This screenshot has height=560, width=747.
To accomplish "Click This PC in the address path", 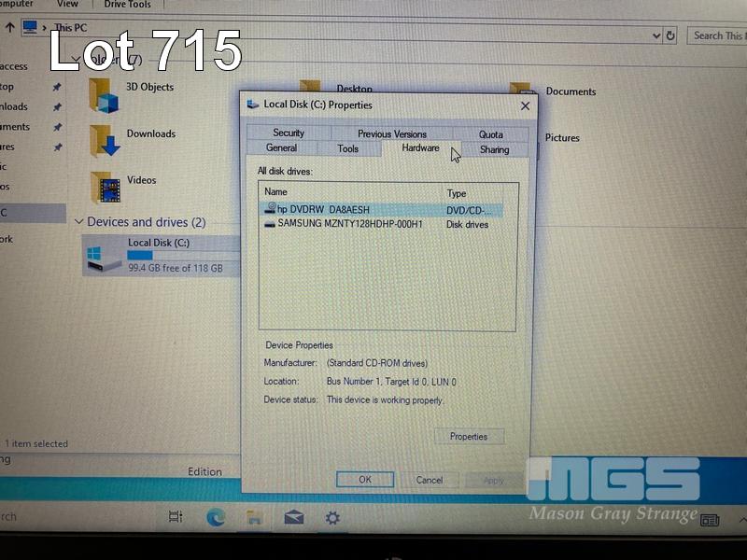I will point(70,28).
